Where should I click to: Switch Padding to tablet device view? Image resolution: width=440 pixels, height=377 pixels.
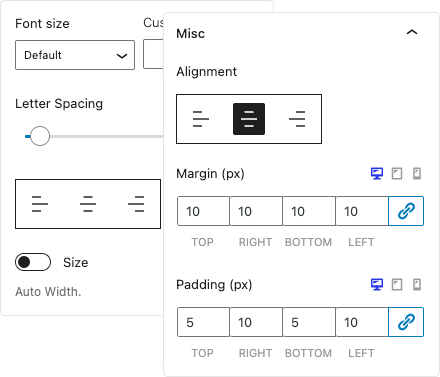pos(397,284)
